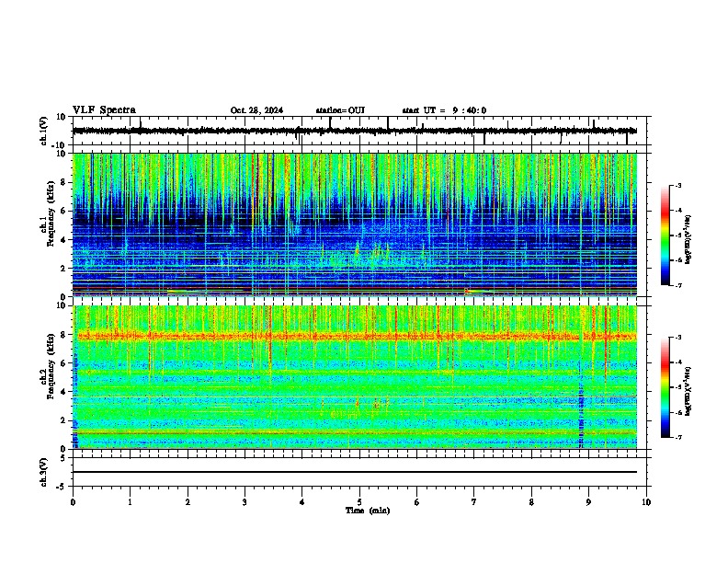Click the ch.1(V) waveform axis label

click(44, 131)
